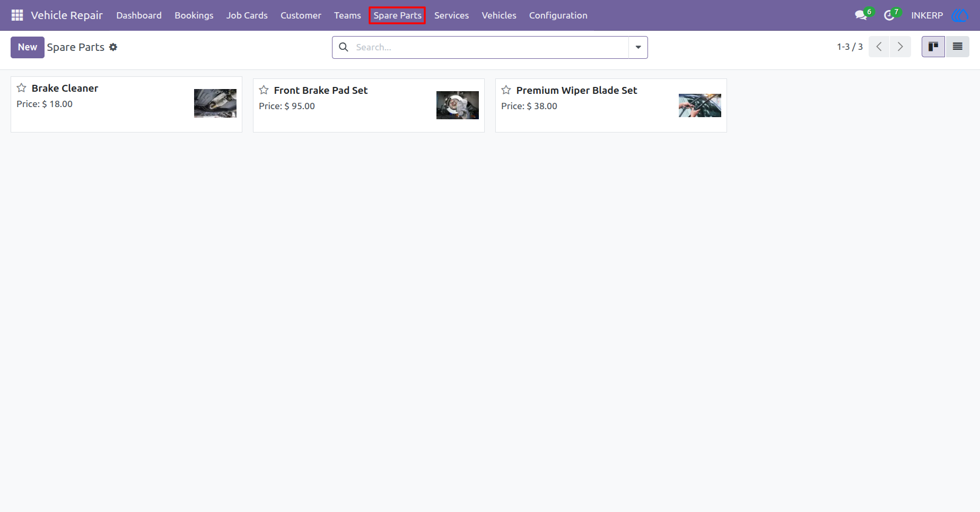Open the Brake Cleaner card title

click(x=65, y=88)
